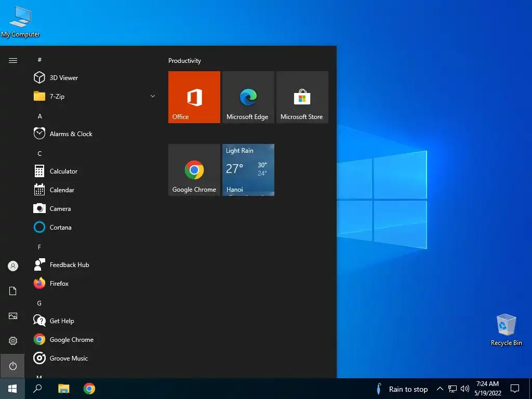Click the Office tile
This screenshot has height=399, width=532.
194,97
